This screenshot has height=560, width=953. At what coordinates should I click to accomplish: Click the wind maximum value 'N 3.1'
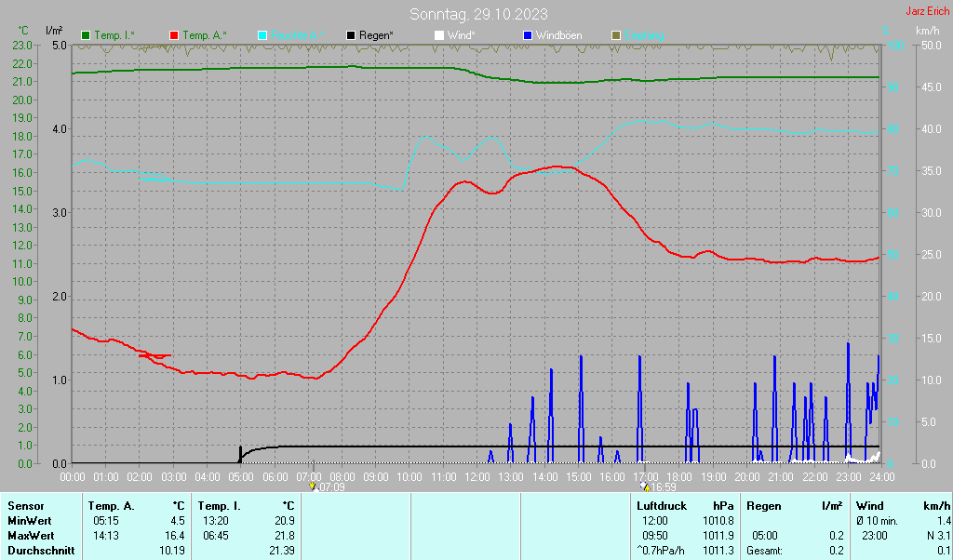(938, 537)
